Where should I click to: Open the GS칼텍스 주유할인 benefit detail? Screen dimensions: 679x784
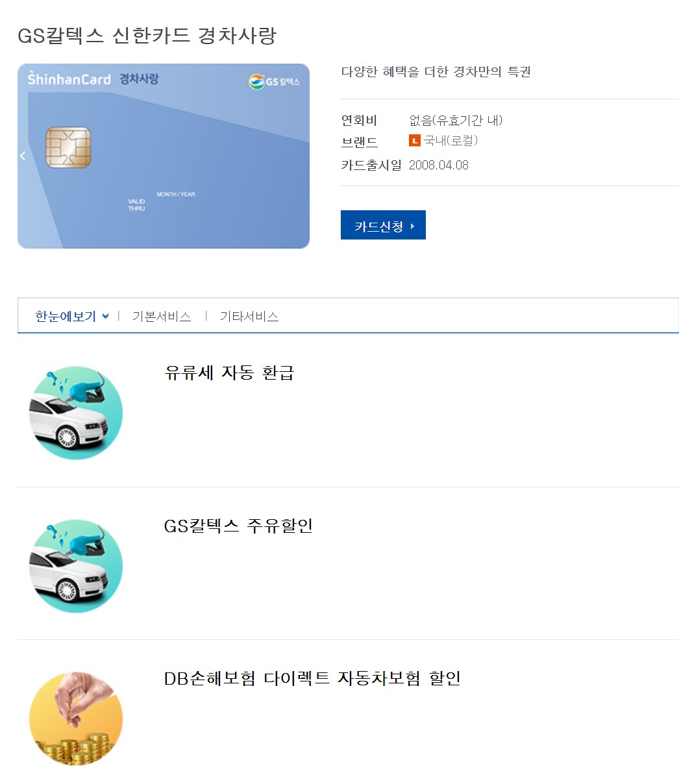coord(238,526)
